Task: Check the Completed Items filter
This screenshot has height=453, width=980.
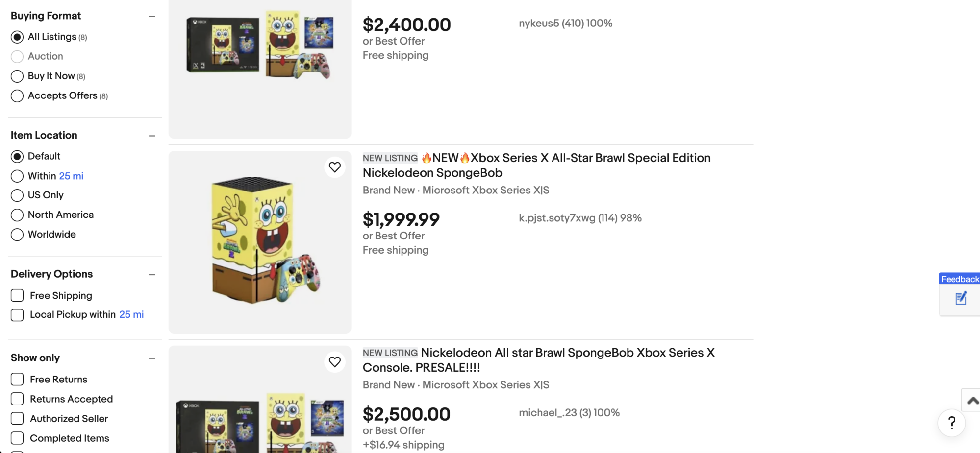Action: pos(17,438)
